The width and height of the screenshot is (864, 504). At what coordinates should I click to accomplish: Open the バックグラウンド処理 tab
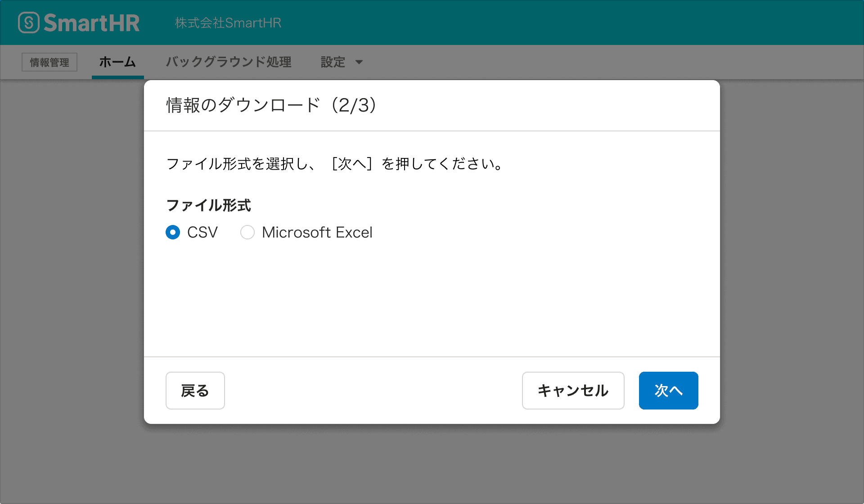[x=229, y=62]
